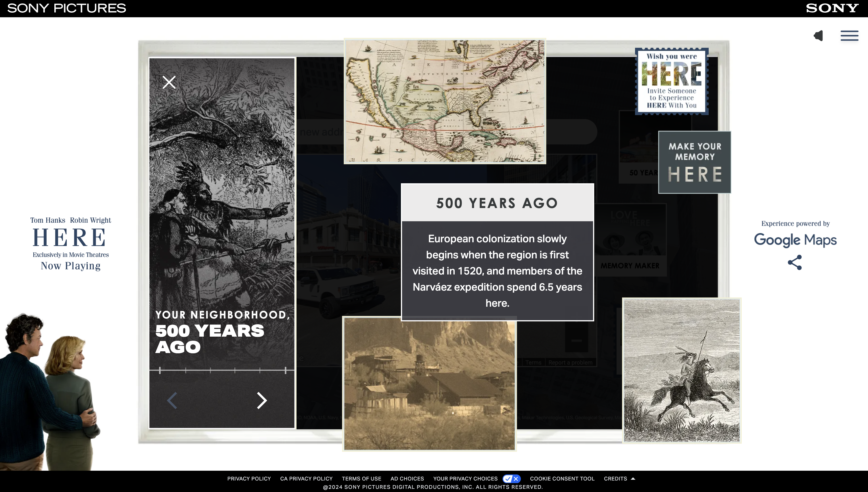Click the Make Your Memory HERE button
Screen dimensions: 868x492
[694, 162]
